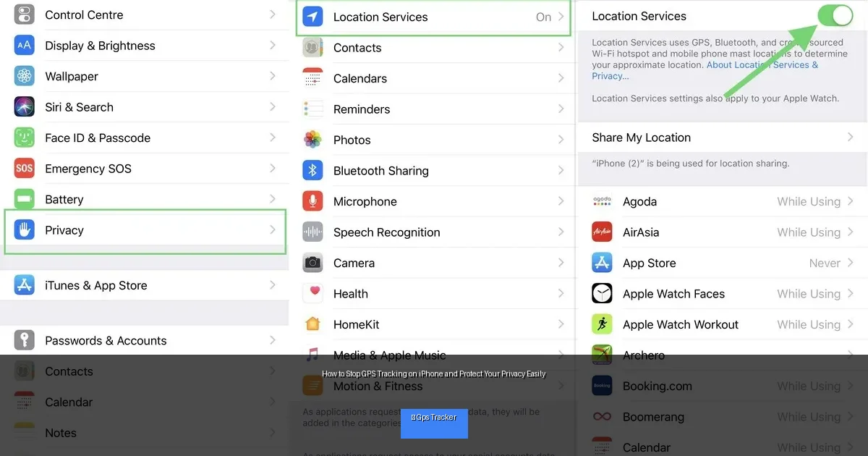Tap the Camera icon
Viewport: 868px width, 456px height.
tap(312, 263)
